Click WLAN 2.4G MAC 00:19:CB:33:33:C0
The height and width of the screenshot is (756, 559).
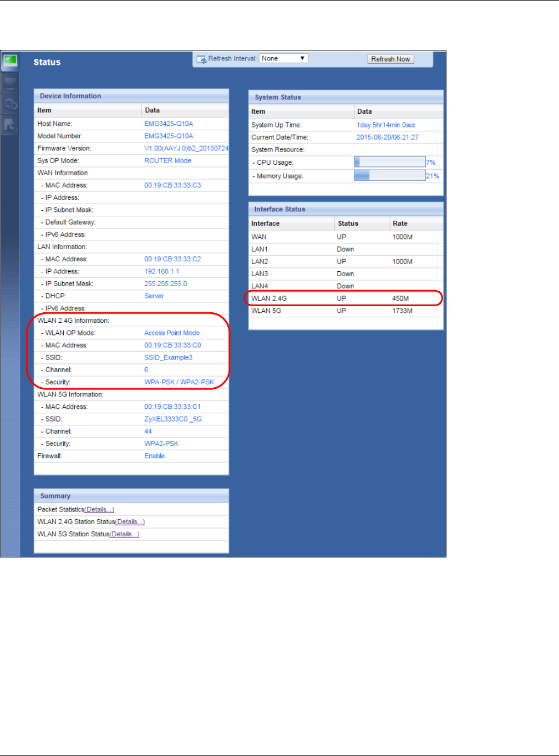pos(172,345)
